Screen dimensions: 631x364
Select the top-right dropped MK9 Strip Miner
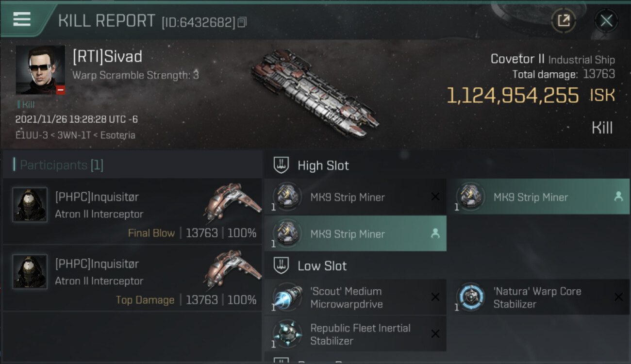pos(537,197)
